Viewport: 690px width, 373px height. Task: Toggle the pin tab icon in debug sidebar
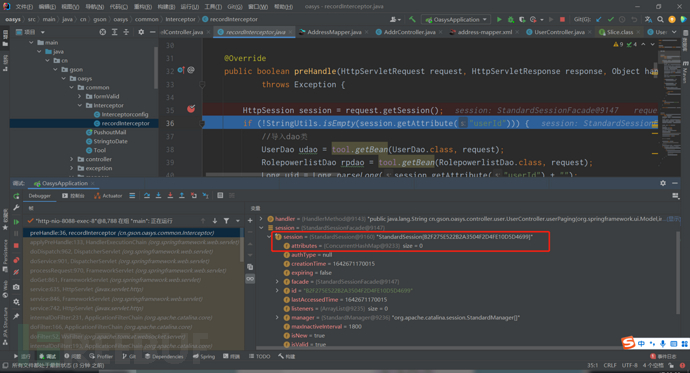tap(16, 316)
